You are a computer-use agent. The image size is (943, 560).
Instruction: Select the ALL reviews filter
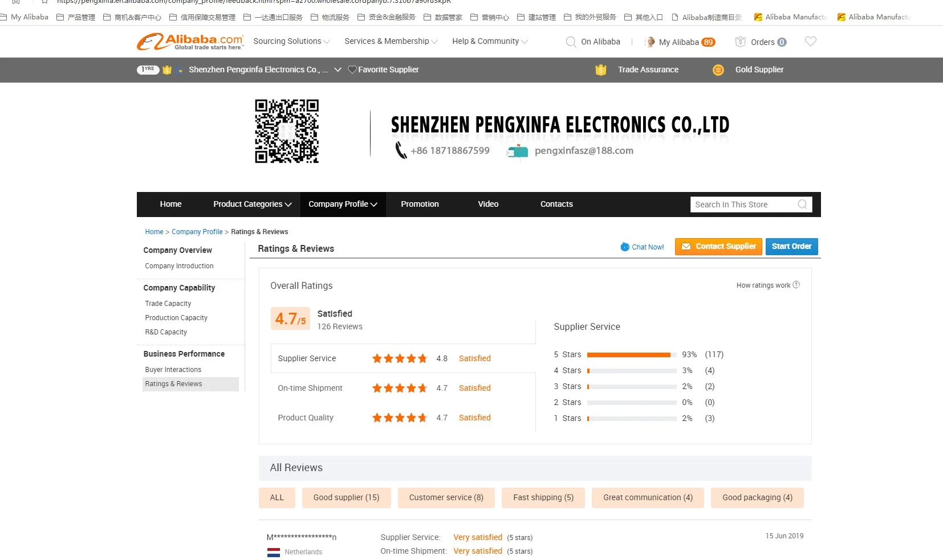click(277, 498)
